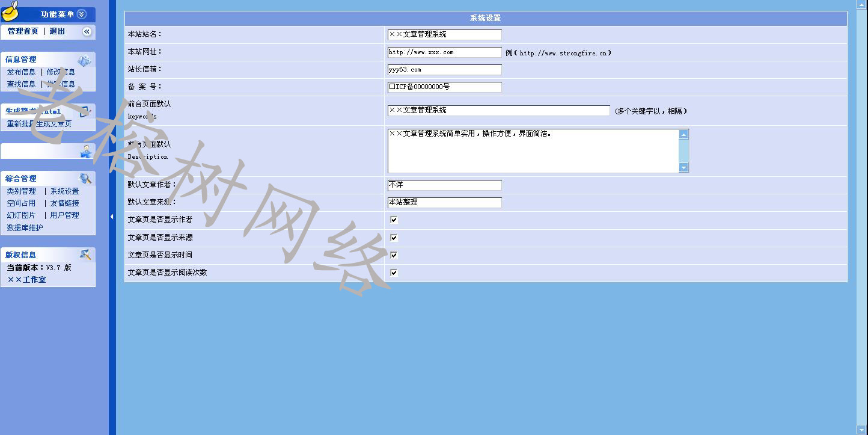This screenshot has height=435, width=868.
Task: Uncheck 文章页是否显示阅读次数 checkbox
Action: (x=394, y=273)
